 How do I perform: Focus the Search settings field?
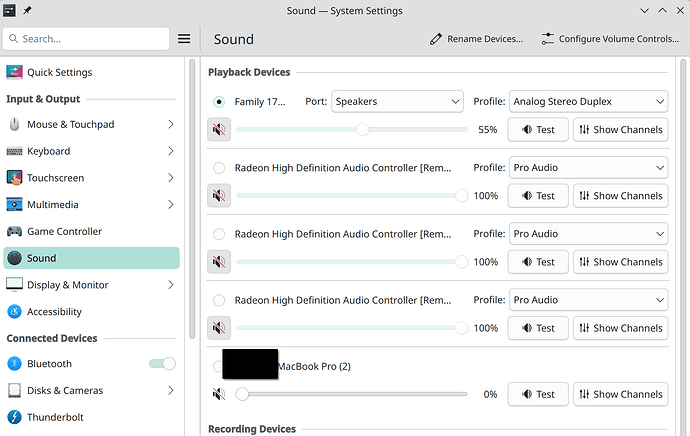coord(86,39)
